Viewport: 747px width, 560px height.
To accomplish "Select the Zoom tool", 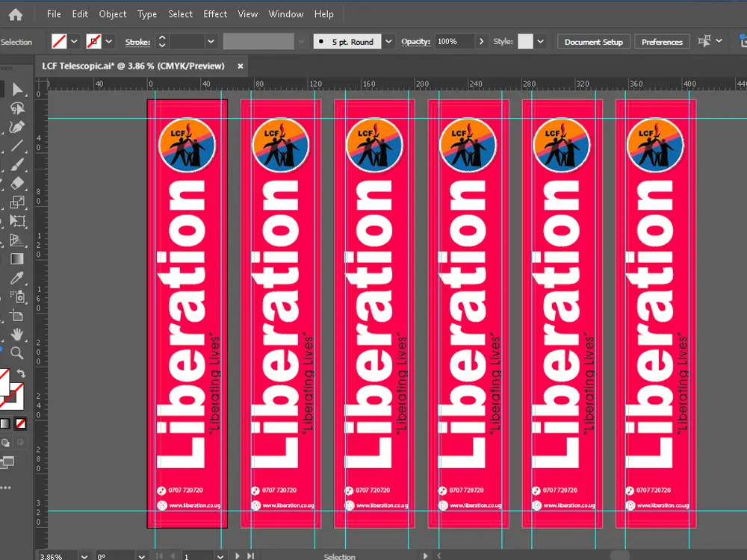I will pyautogui.click(x=17, y=353).
